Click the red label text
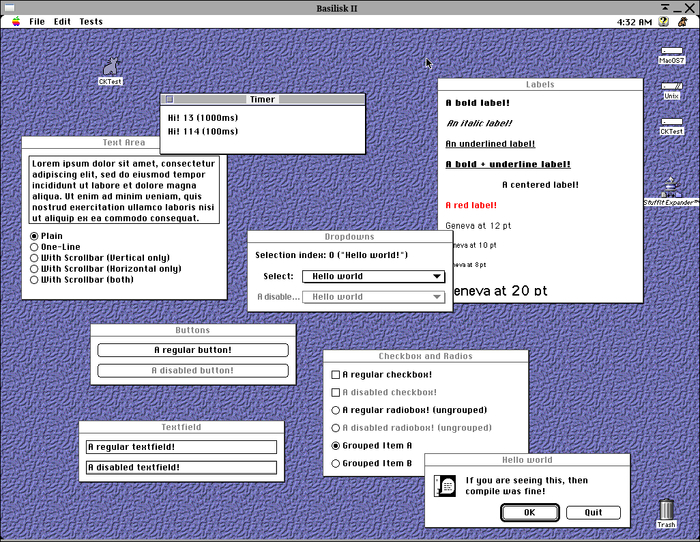 pos(471,205)
